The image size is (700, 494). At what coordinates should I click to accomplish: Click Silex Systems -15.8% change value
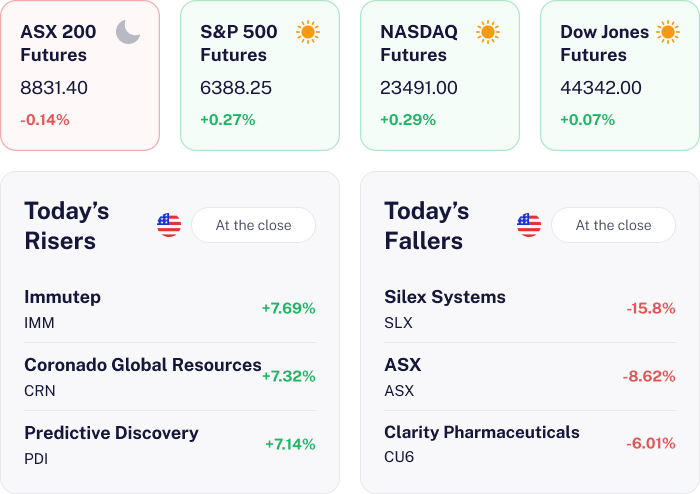point(651,308)
